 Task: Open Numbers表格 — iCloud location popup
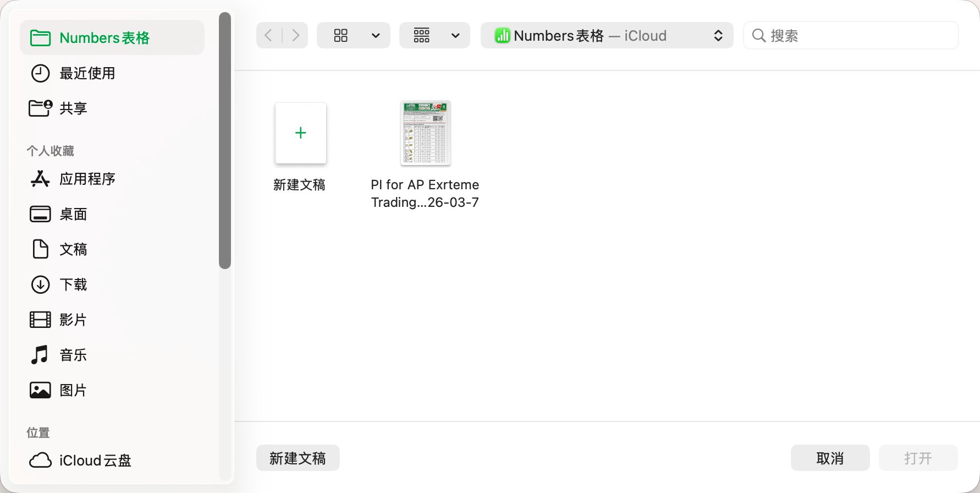click(x=607, y=36)
